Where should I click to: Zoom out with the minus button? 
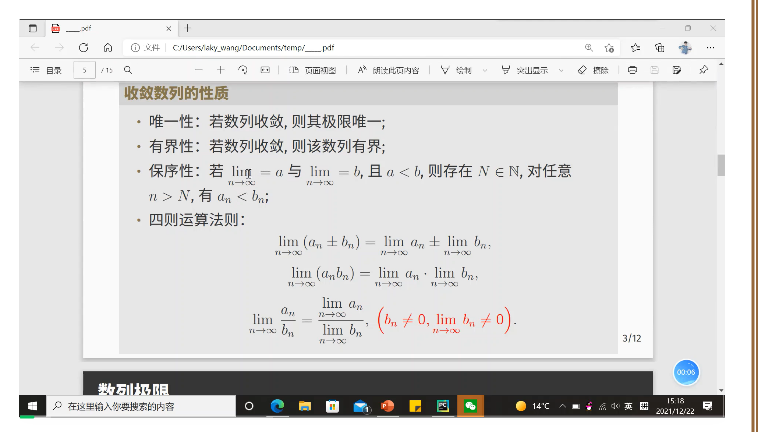click(x=198, y=70)
